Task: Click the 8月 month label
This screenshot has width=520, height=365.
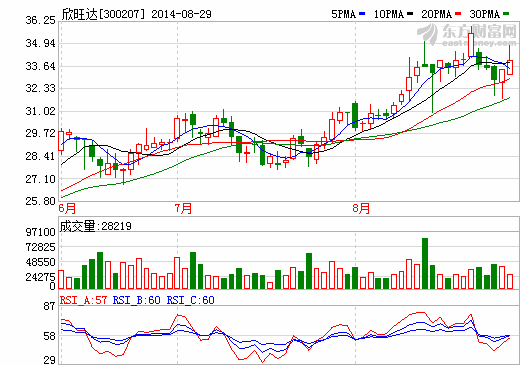Action: tap(361, 208)
